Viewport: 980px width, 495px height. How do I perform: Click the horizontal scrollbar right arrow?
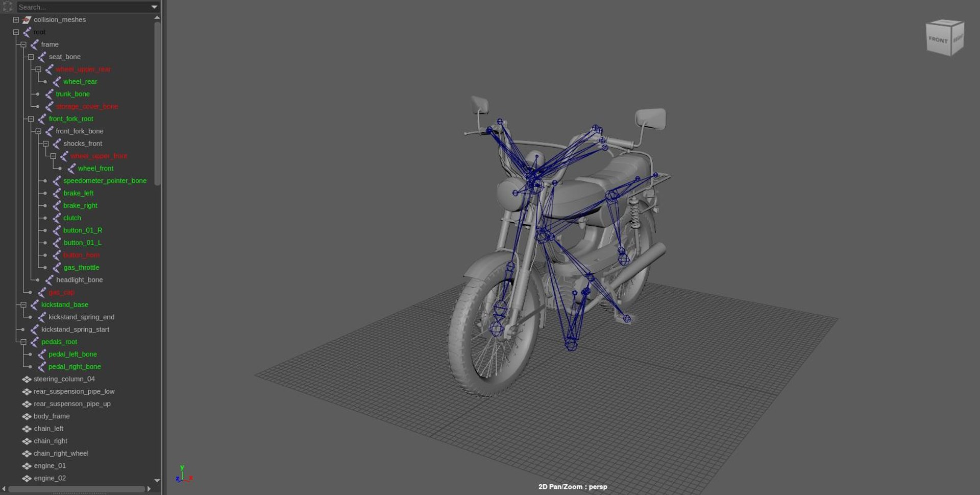pyautogui.click(x=149, y=489)
